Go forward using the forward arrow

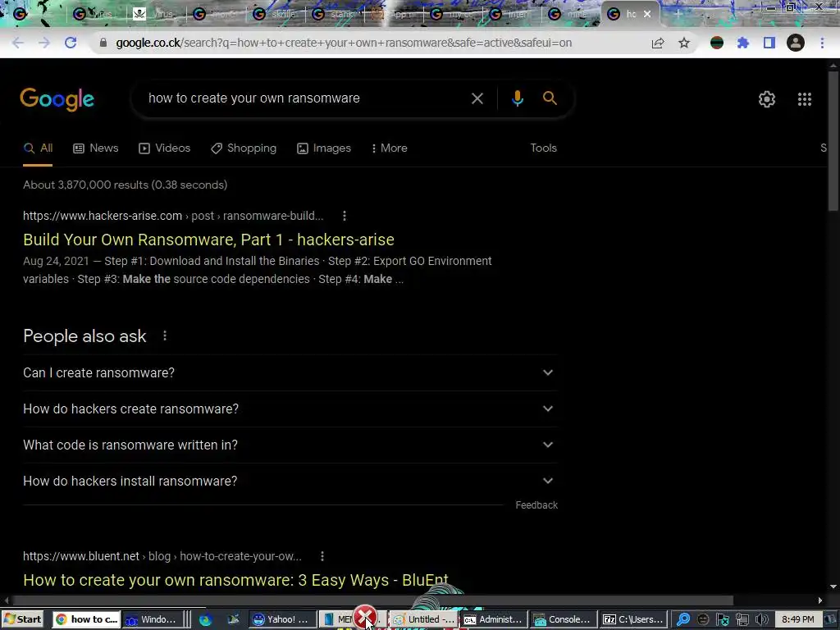(44, 43)
